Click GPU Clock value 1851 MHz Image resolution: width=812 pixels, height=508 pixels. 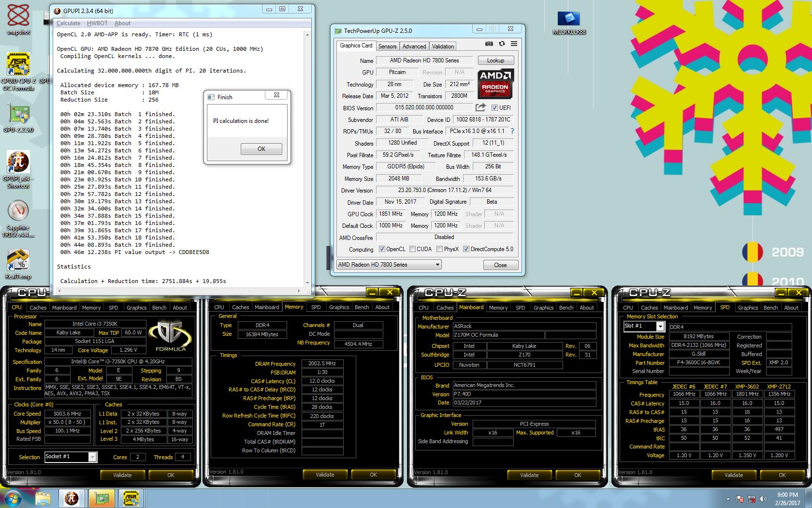(391, 214)
